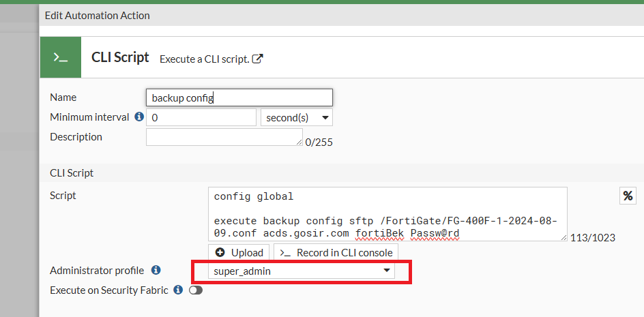Click inside the Script text area
Image resolution: width=644 pixels, height=317 pixels.
click(387, 214)
